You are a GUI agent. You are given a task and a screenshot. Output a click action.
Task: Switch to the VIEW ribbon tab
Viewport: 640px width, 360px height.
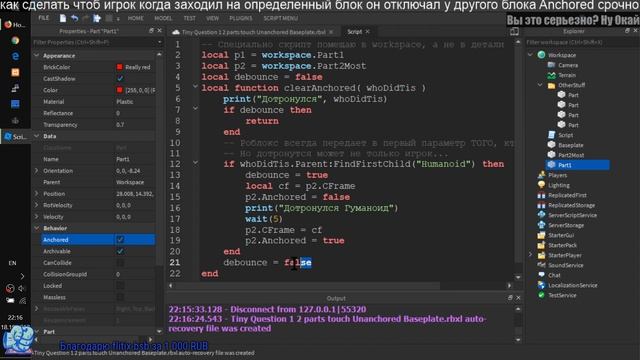click(212, 18)
